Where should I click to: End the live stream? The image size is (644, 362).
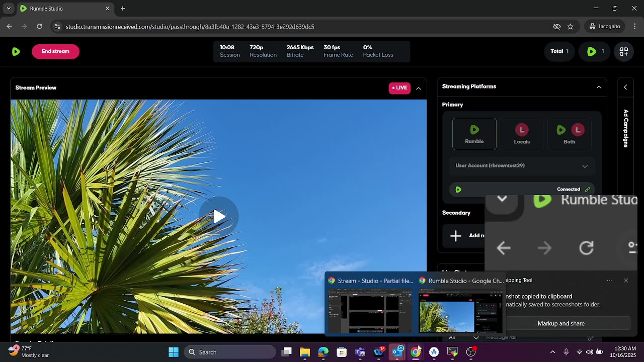tap(55, 51)
